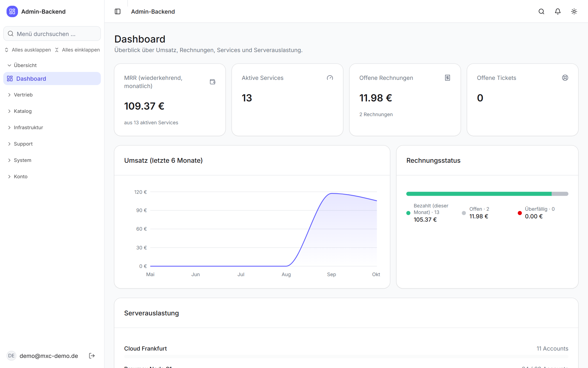
Task: Click the Umsatz (letzte 6 Monate) heading
Action: [x=163, y=160]
